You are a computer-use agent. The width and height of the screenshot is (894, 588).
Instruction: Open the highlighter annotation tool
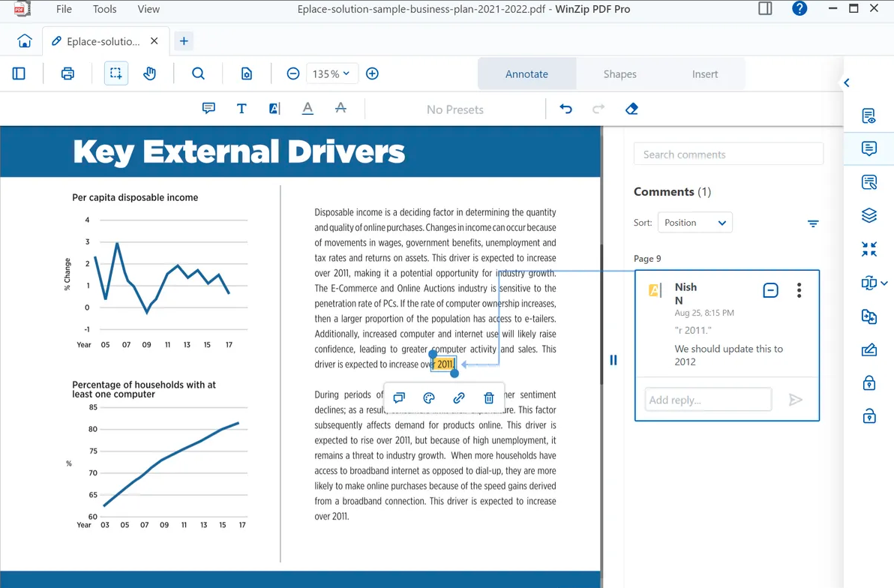click(x=274, y=108)
